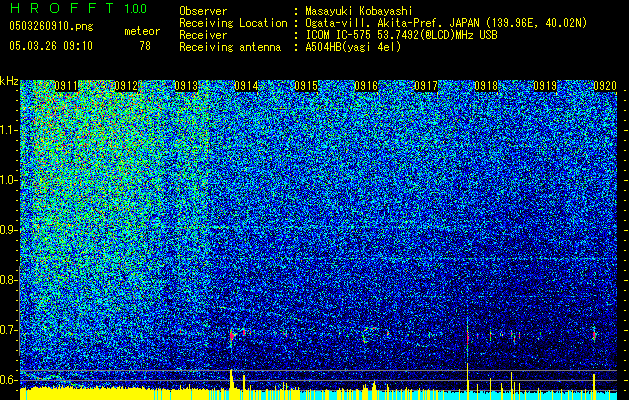The image size is (629, 400).
Task: Select file name 0503260910.png
Action: click(51, 26)
